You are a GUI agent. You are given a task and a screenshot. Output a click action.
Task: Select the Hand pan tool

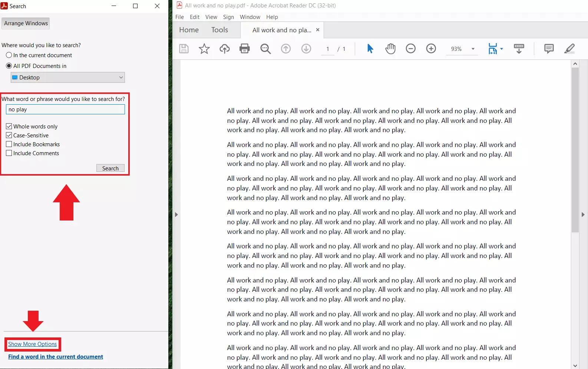[390, 49]
